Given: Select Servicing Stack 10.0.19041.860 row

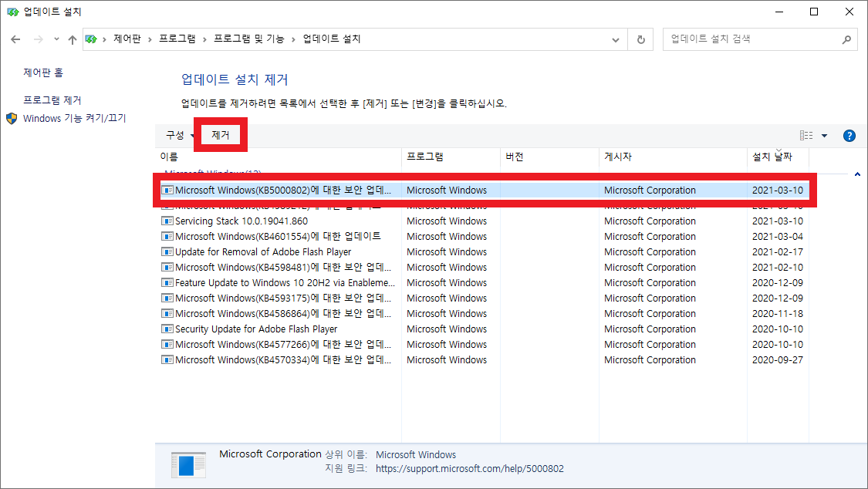Looking at the screenshot, I should 485,221.
